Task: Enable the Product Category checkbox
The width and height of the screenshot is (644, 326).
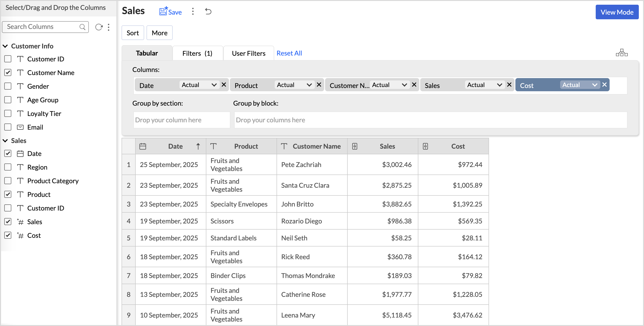Action: [x=8, y=181]
